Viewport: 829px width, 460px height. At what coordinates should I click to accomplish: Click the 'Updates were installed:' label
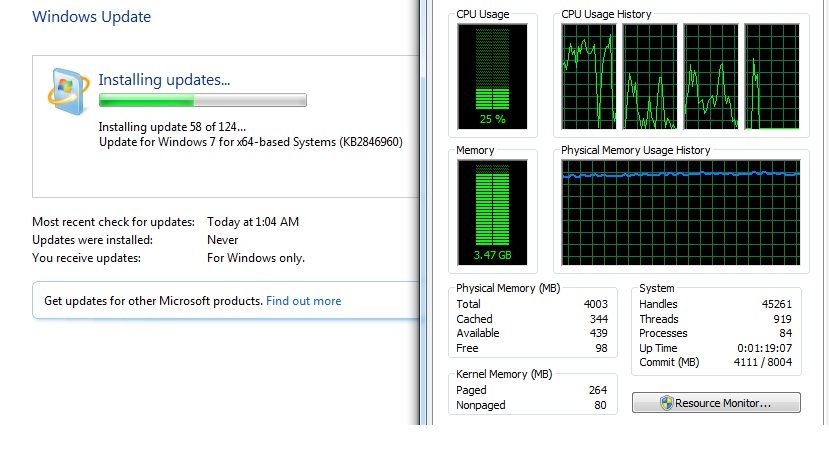pyautogui.click(x=93, y=240)
